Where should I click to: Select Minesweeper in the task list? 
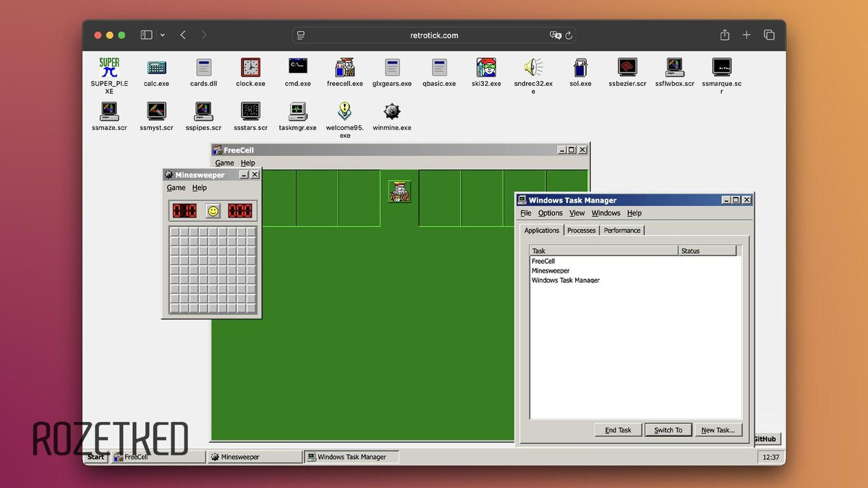pos(550,270)
